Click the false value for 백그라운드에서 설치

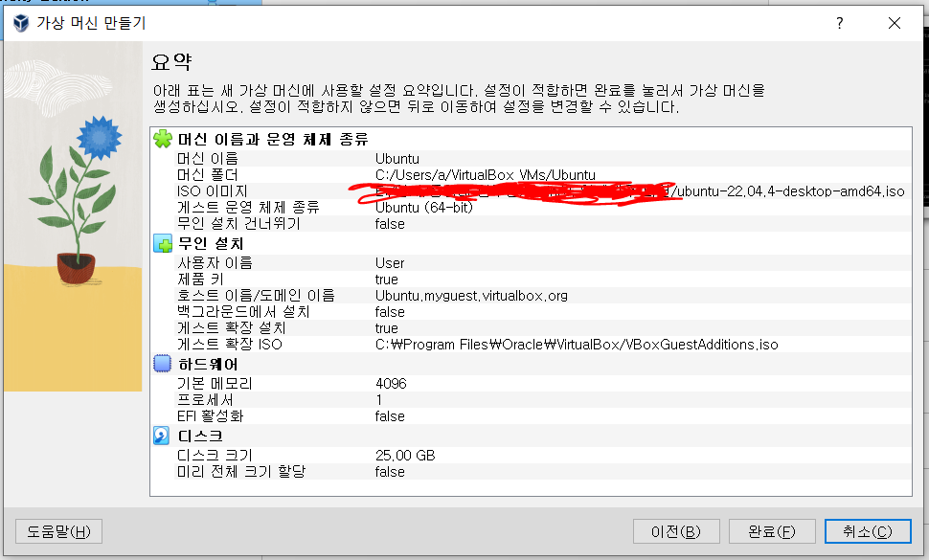pyautogui.click(x=390, y=312)
